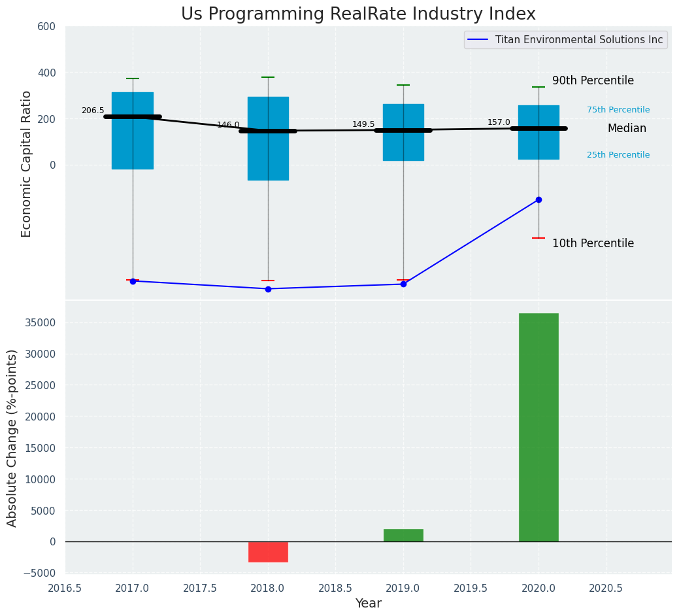Click the 206.5 median value label
The image size is (679, 616).
click(93, 111)
